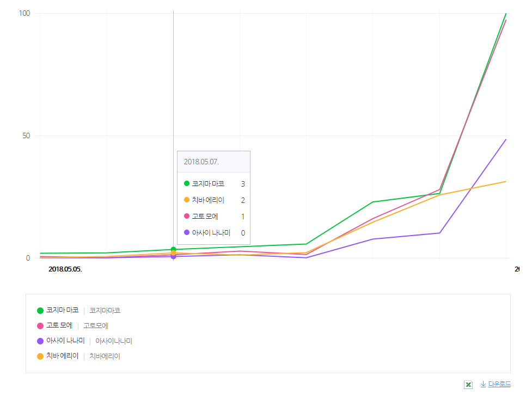532x395 pixels.
Task: Toggle the 아사이 나나미 series legend label
Action: pyautogui.click(x=65, y=341)
